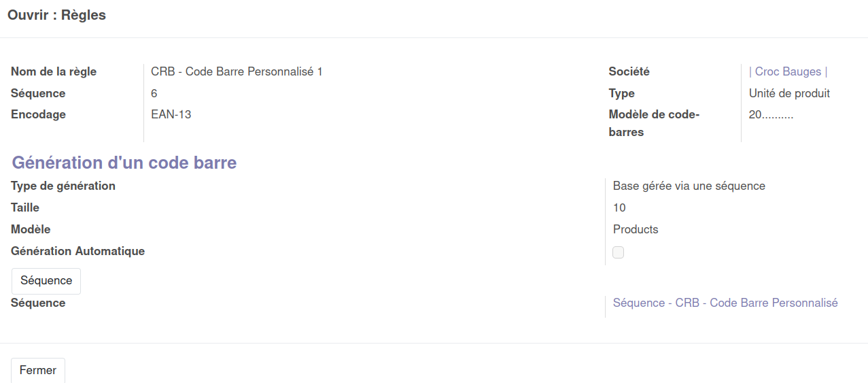Viewport: 868px width, 383px height.
Task: Open the Séquence - CRB - Code Barre Personnalisé link
Action: tap(725, 303)
